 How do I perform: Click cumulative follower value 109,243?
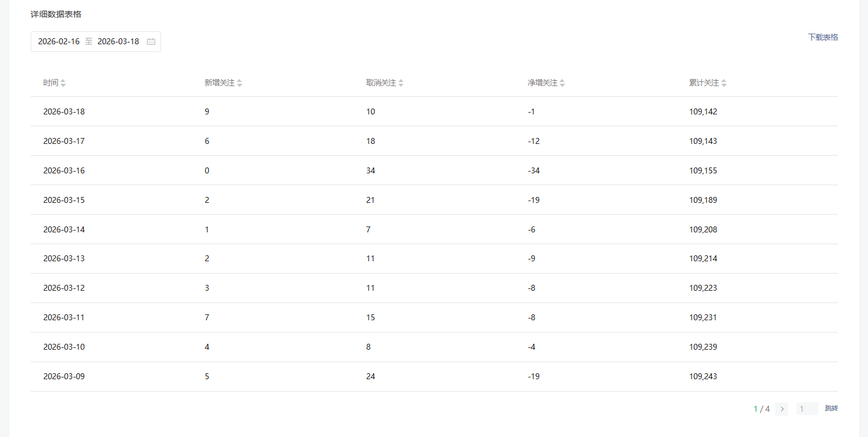click(x=703, y=376)
